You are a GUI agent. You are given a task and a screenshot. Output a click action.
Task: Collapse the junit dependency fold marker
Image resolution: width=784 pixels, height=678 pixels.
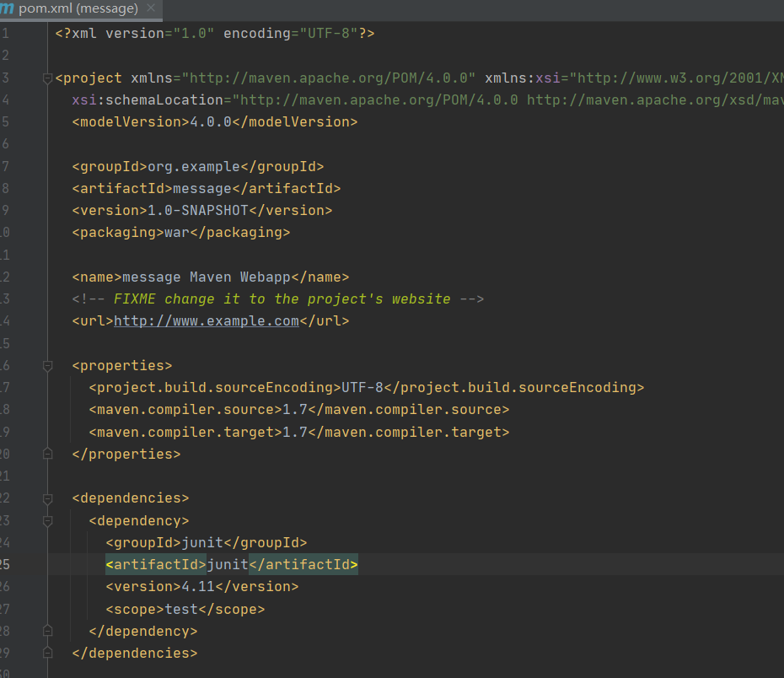click(x=48, y=519)
